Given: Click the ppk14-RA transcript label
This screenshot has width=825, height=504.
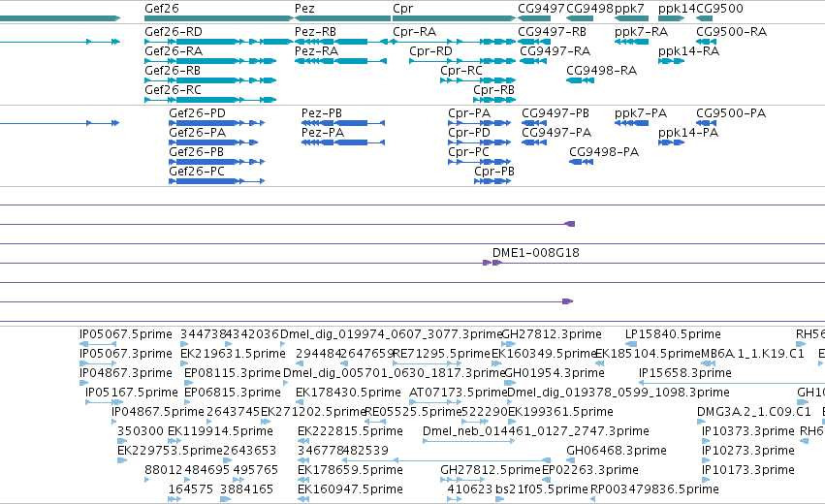Looking at the screenshot, I should [688, 51].
